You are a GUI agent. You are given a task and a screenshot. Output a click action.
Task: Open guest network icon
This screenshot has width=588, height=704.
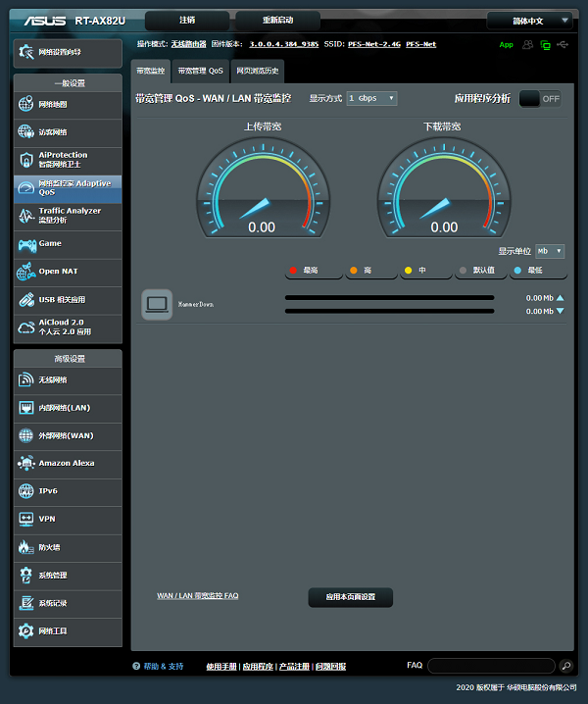[26, 132]
